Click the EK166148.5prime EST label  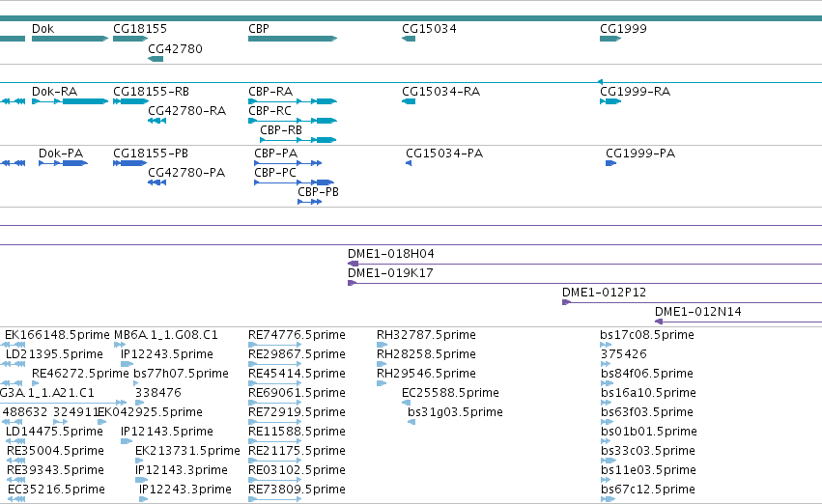(x=57, y=335)
